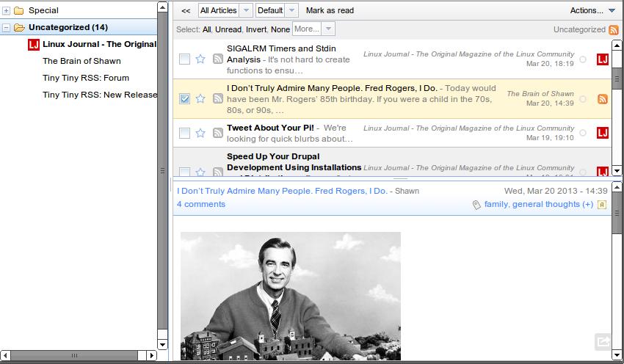Click the share icon at bottom right of article

pos(603,341)
